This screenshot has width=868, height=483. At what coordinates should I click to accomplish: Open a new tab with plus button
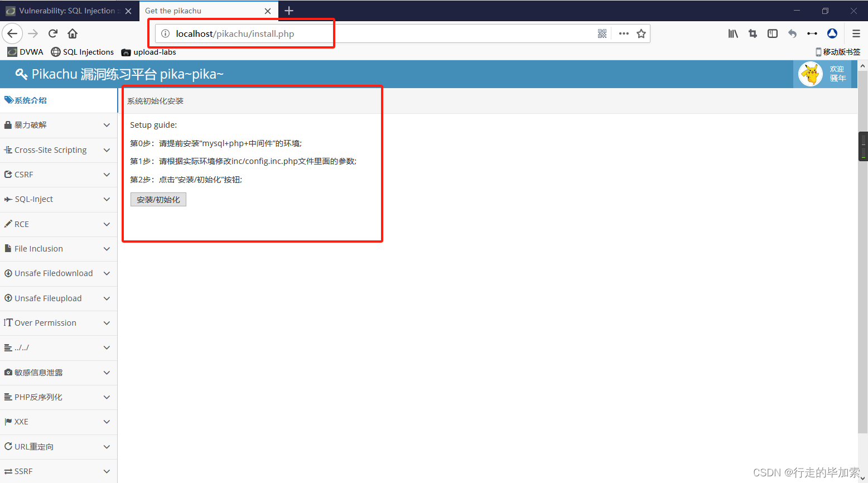pos(289,11)
